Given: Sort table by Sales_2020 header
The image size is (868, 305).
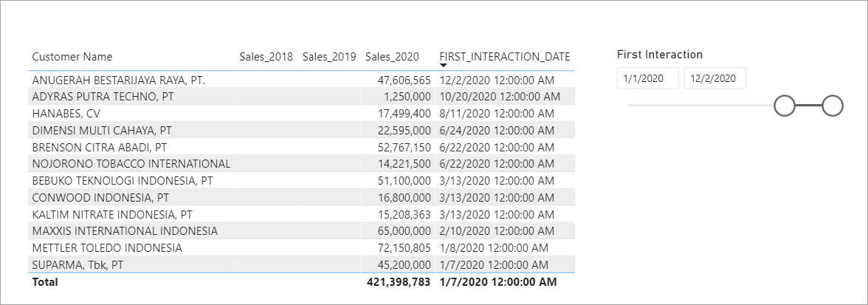Looking at the screenshot, I should pos(392,57).
